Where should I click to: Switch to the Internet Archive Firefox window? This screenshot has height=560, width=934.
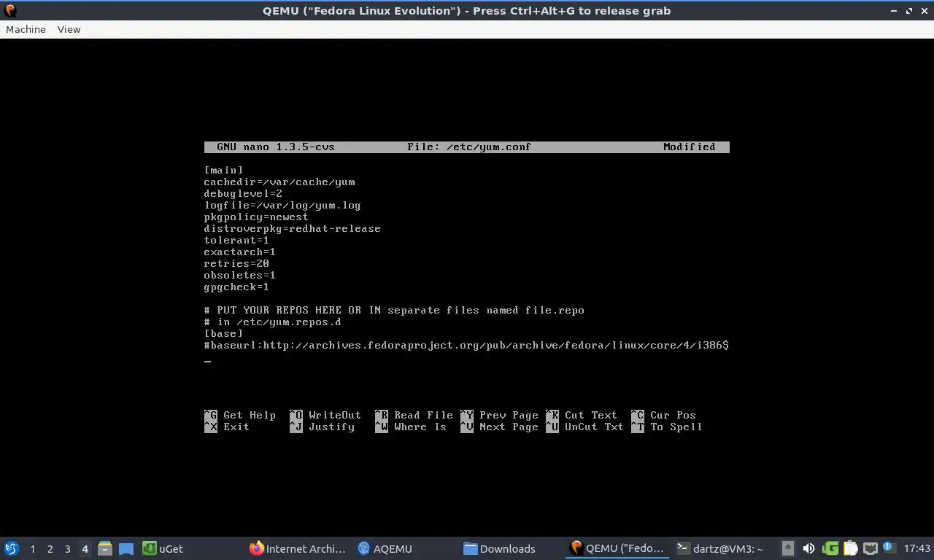pos(298,548)
